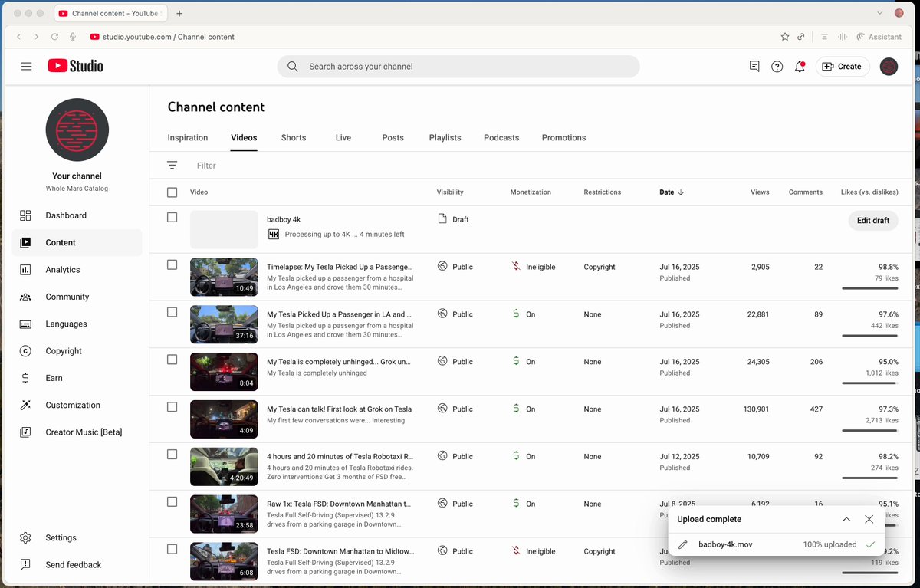
Task: Click the browser address bar URL
Action: point(168,37)
